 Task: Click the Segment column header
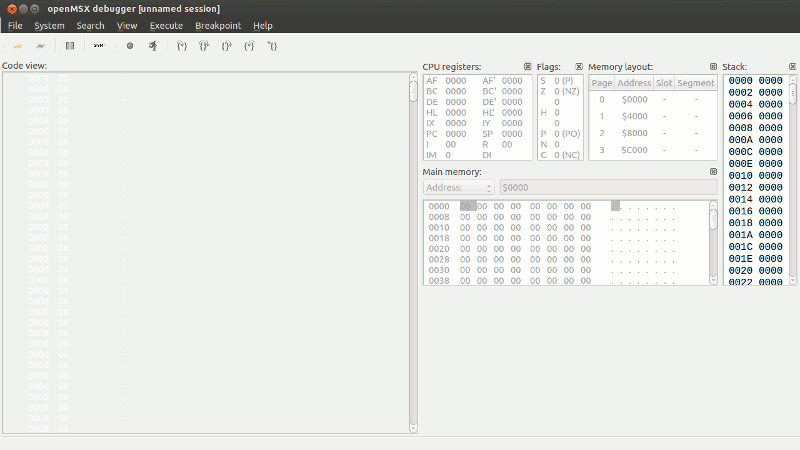coord(695,83)
